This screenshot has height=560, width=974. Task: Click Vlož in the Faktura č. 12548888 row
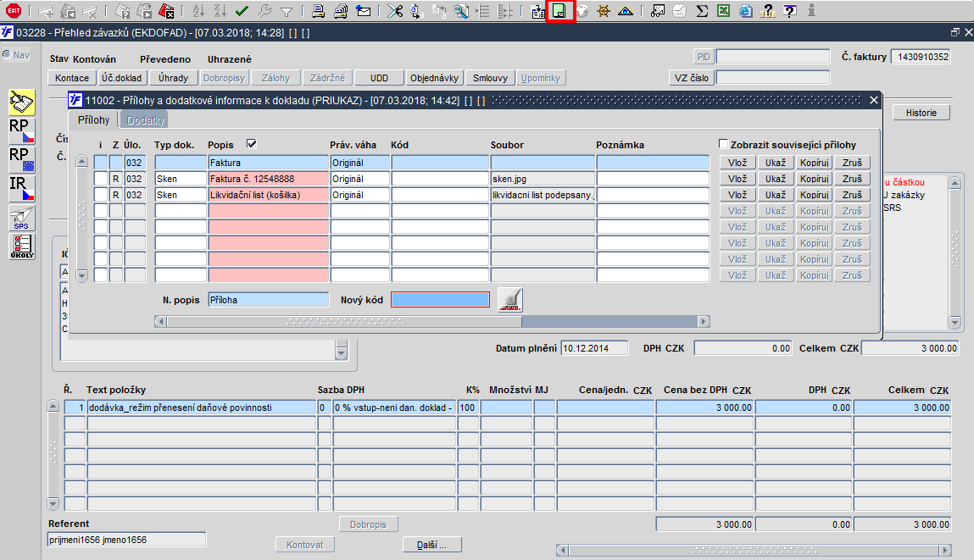tap(737, 179)
